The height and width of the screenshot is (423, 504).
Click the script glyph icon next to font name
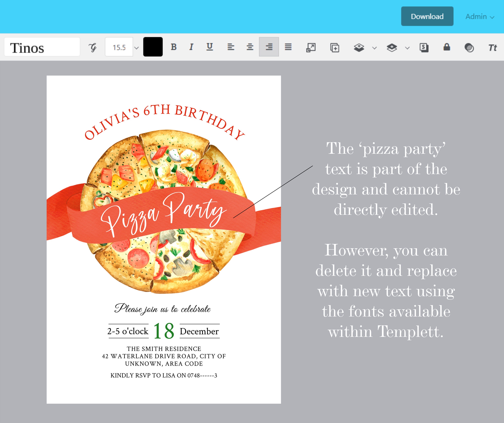coord(93,47)
